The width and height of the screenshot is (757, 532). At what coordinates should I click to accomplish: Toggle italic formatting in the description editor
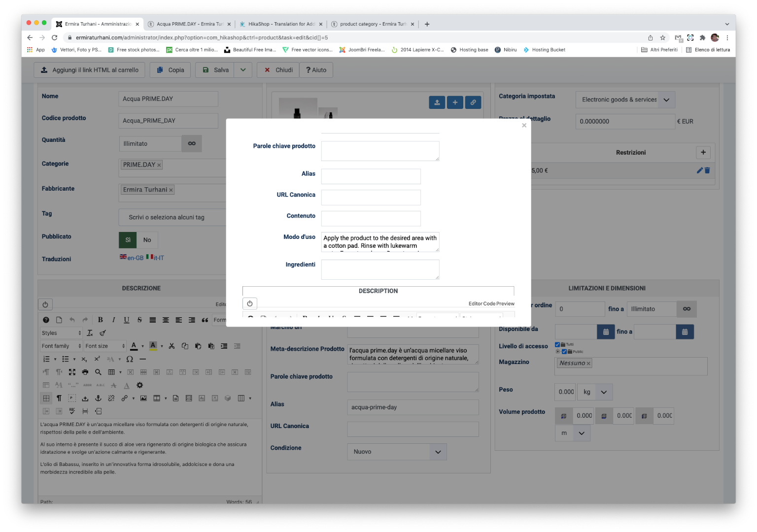coord(113,320)
